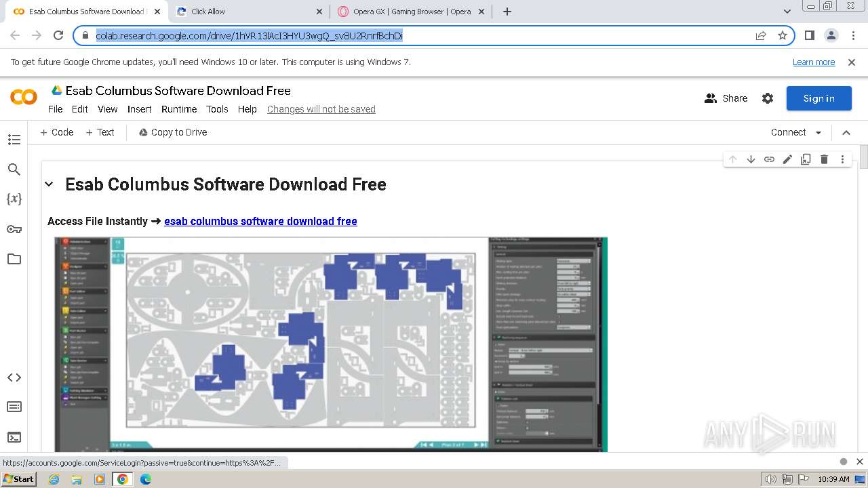Add a Code cell

coord(57,132)
